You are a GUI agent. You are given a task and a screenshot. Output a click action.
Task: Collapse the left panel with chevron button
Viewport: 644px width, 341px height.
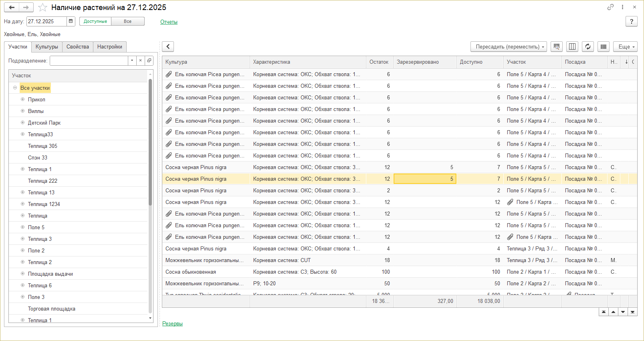tap(168, 46)
